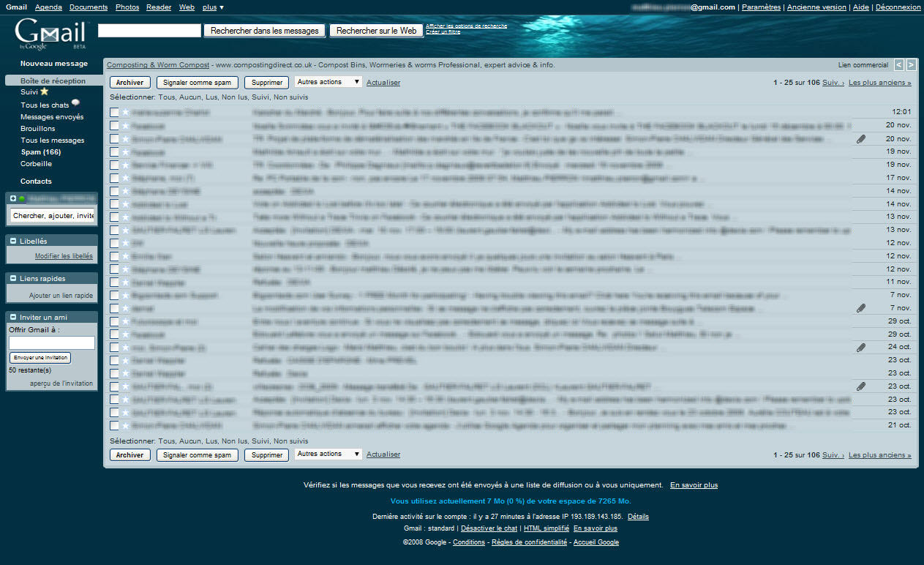Viewport: 924px width, 565px height.
Task: Click Modifier les libellés link
Action: 64,256
